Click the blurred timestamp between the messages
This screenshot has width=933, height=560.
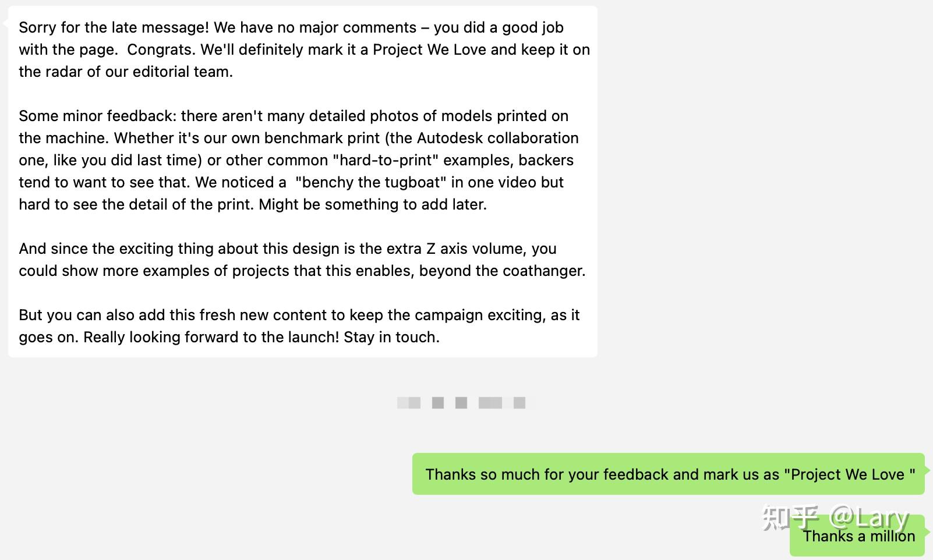pyautogui.click(x=461, y=403)
